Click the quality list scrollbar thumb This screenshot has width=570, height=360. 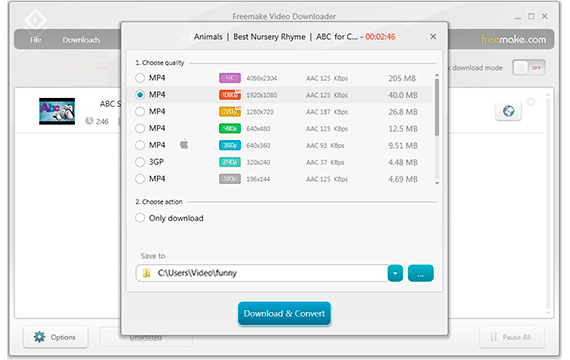point(437,107)
